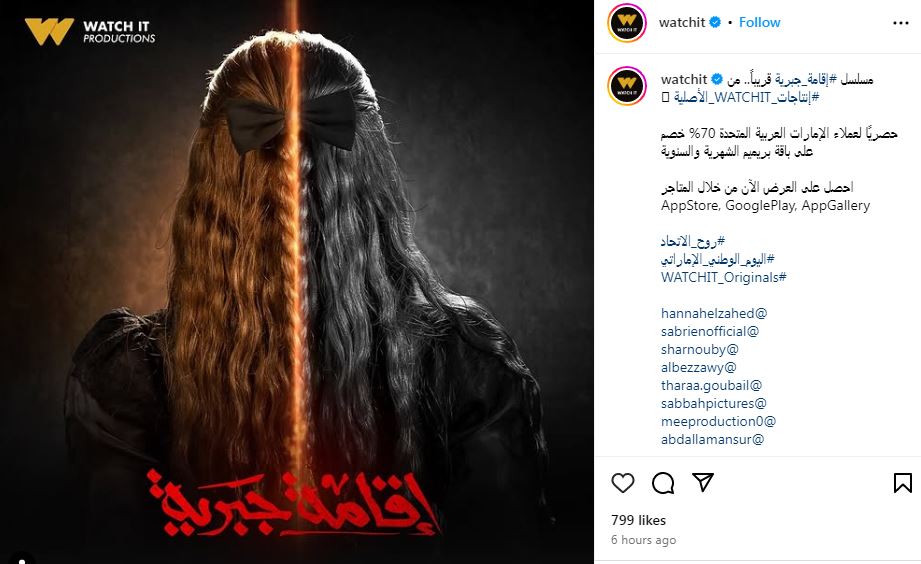
Task: Open the watchit username in post header
Action: (681, 22)
